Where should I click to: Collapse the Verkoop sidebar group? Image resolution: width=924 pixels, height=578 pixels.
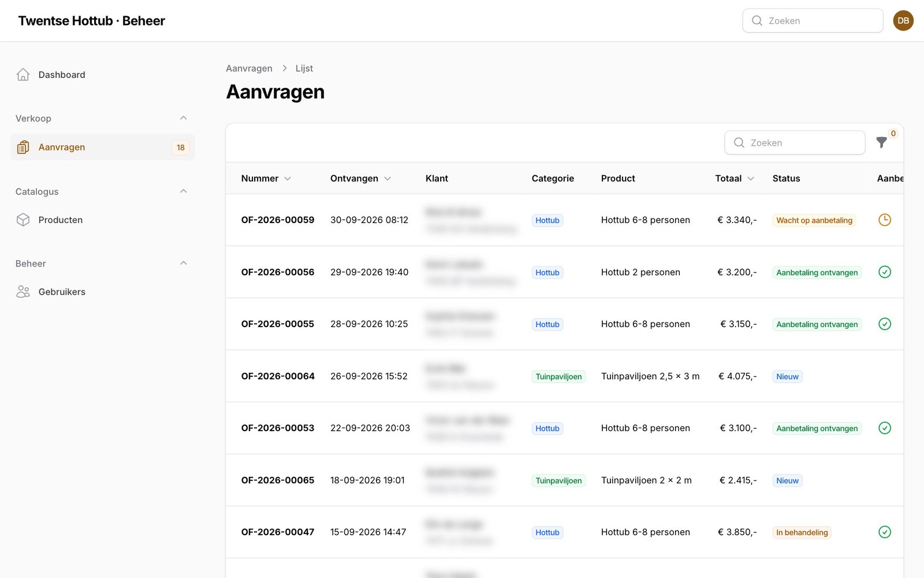pos(184,118)
